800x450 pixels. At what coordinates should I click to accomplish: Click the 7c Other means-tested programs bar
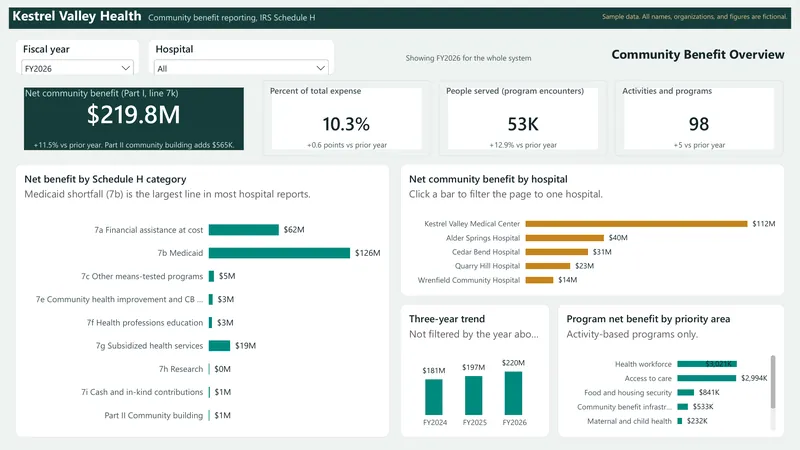coord(211,276)
